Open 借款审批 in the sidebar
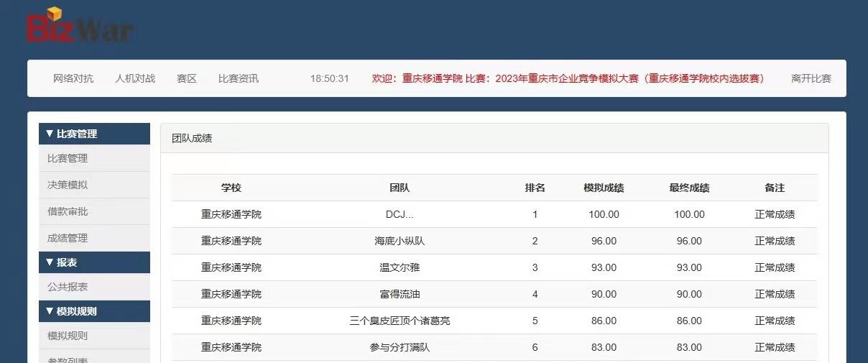Screen dimensions: 868x363 pos(68,211)
